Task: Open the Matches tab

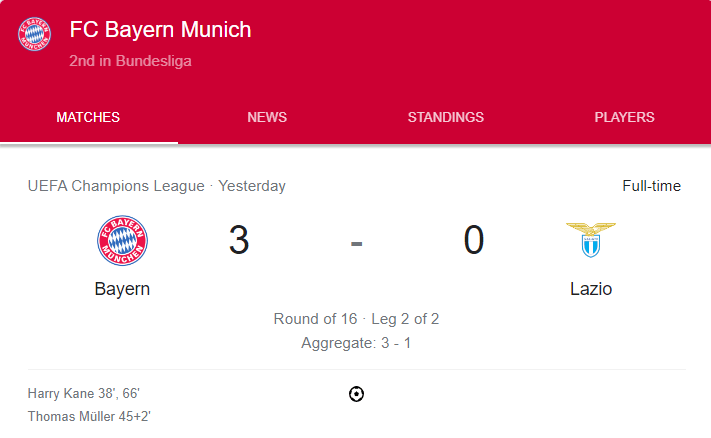Action: point(88,117)
